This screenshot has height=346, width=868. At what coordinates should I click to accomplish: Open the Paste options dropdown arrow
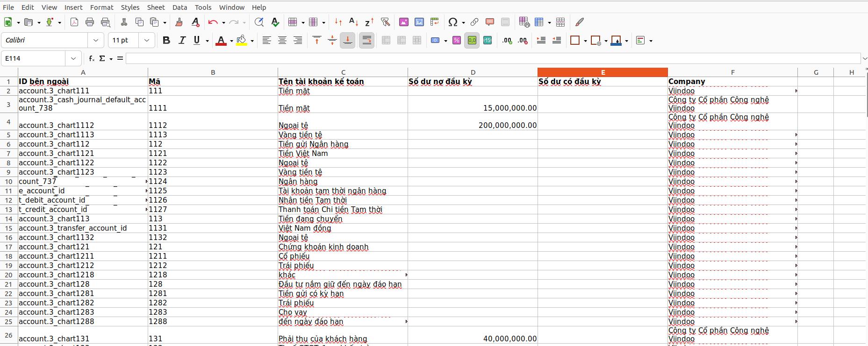[165, 22]
